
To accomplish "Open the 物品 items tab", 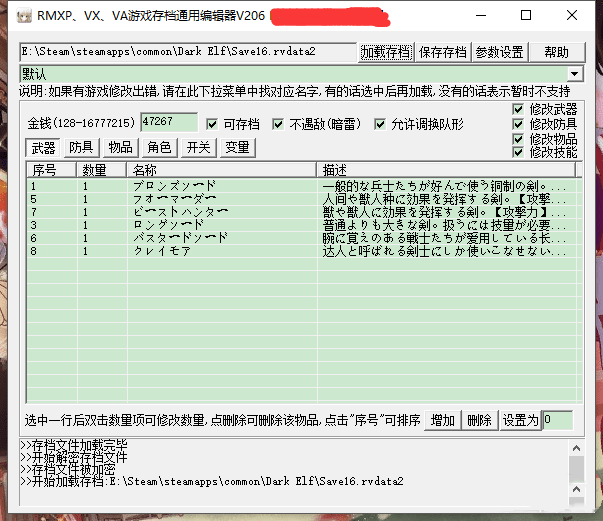I will [120, 147].
